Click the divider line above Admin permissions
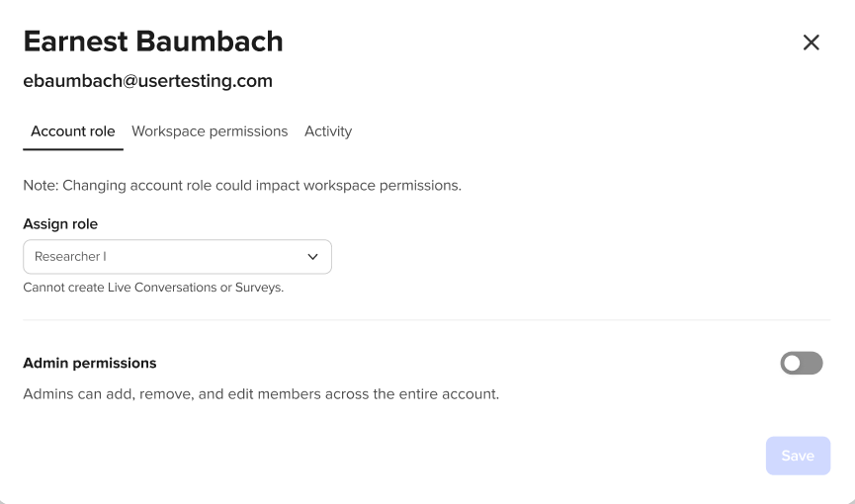The height and width of the screenshot is (504, 855). click(x=426, y=320)
